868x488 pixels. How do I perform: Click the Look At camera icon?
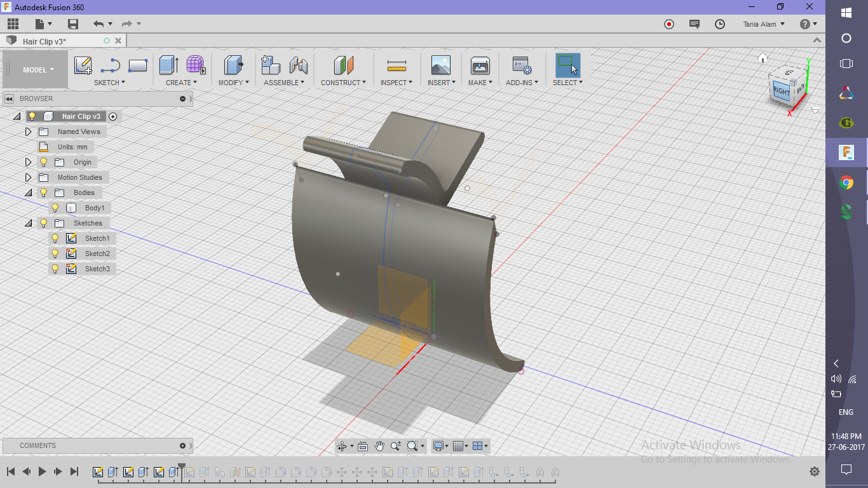[x=363, y=446]
